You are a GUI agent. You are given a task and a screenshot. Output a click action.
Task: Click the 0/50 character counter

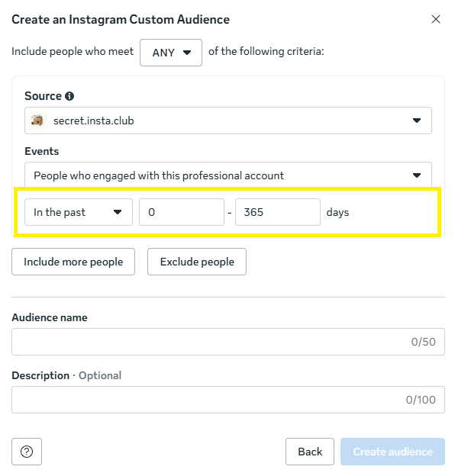click(424, 342)
